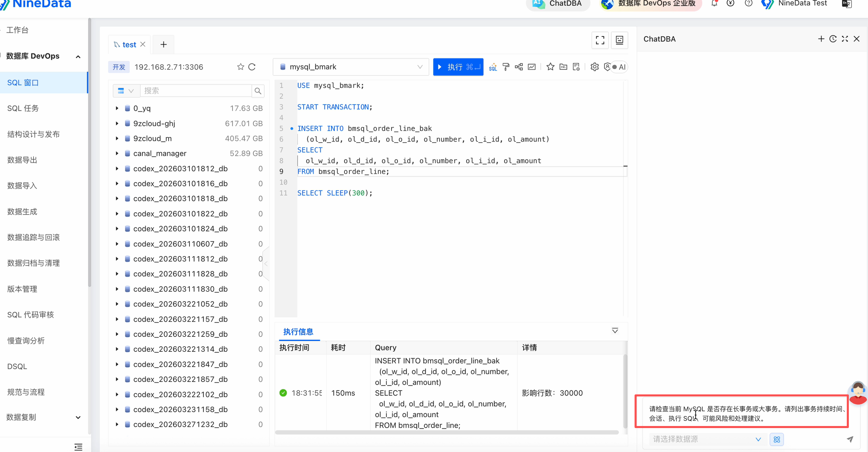
Task: Click the results horizontal scrollbar
Action: tap(447, 432)
